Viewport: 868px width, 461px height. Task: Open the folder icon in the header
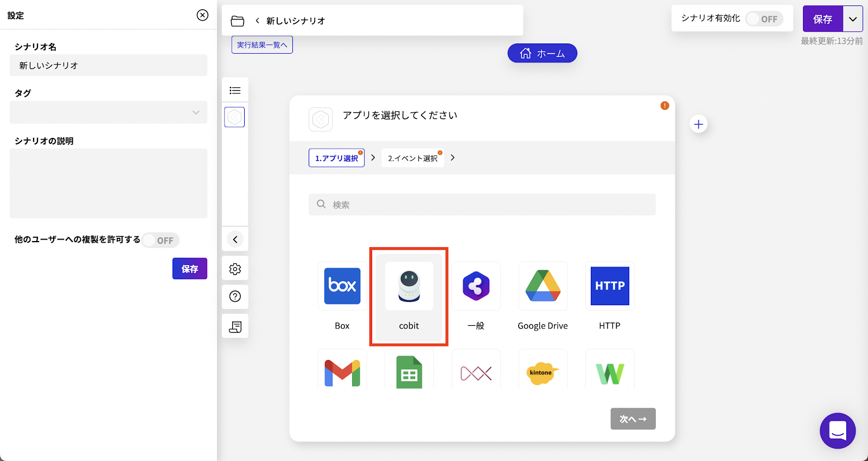click(238, 21)
